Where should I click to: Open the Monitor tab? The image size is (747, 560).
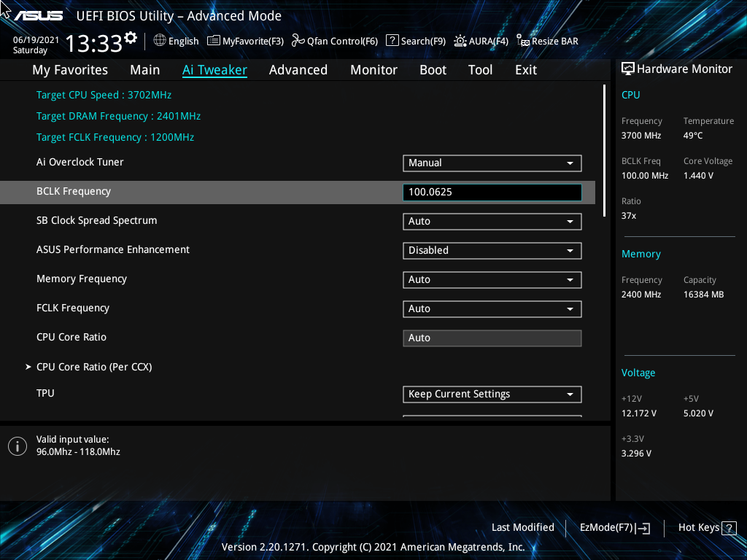click(373, 69)
